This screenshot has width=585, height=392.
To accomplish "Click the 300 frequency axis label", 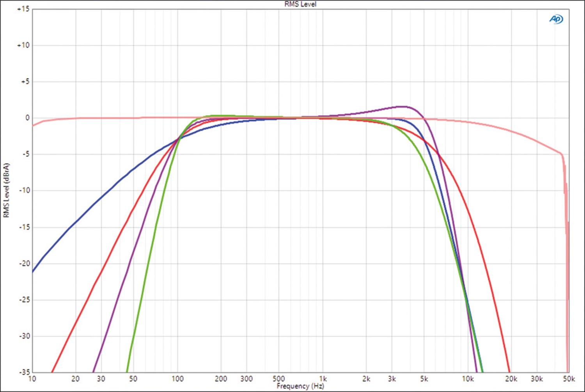I will click(246, 379).
